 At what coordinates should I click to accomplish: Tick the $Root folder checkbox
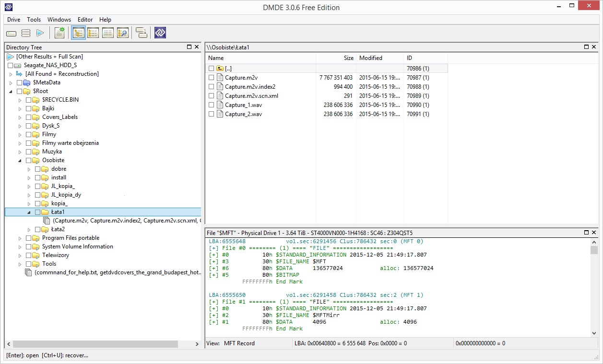tap(20, 91)
